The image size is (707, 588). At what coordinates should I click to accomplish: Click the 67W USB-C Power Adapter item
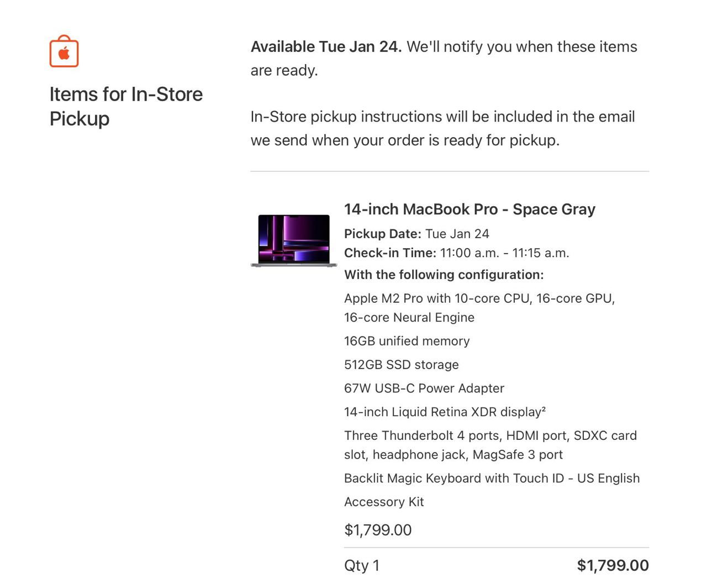click(424, 389)
